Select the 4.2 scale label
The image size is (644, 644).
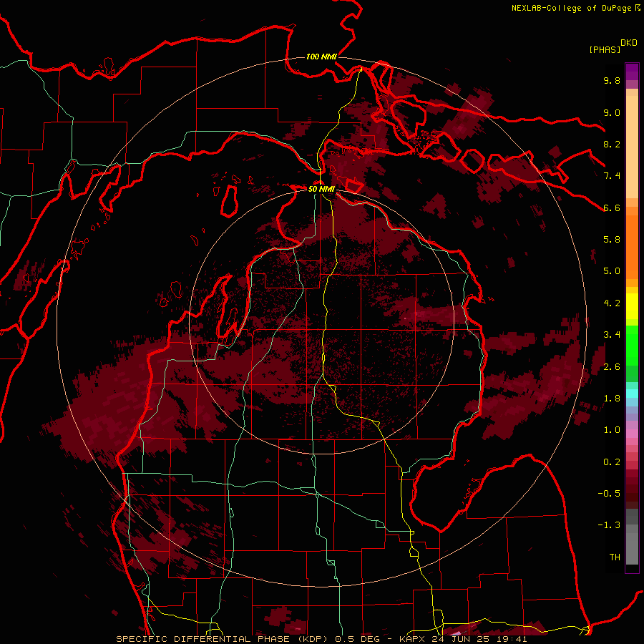click(612, 303)
